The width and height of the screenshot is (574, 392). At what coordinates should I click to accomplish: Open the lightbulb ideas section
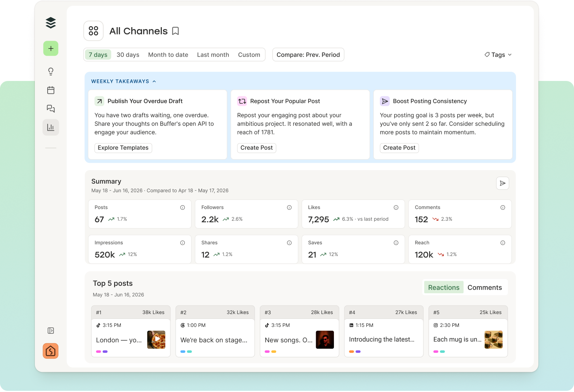51,71
